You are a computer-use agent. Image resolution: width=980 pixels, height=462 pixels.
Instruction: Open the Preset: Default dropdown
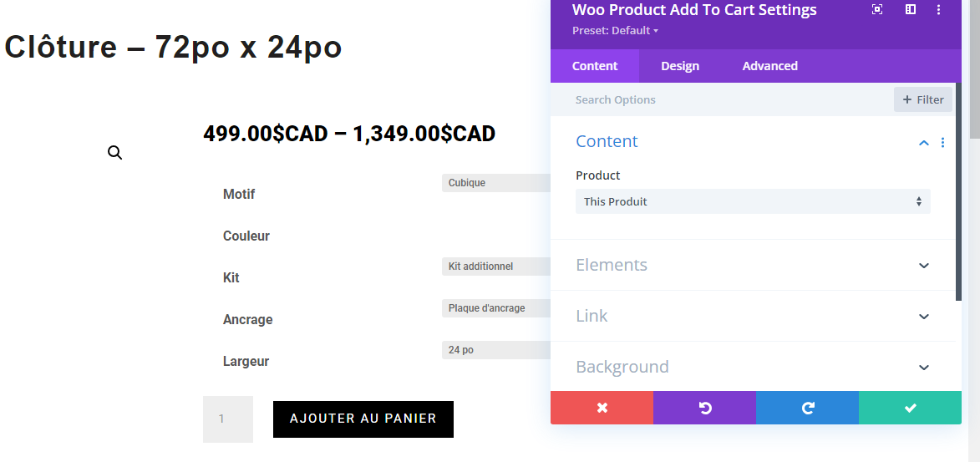tap(615, 31)
